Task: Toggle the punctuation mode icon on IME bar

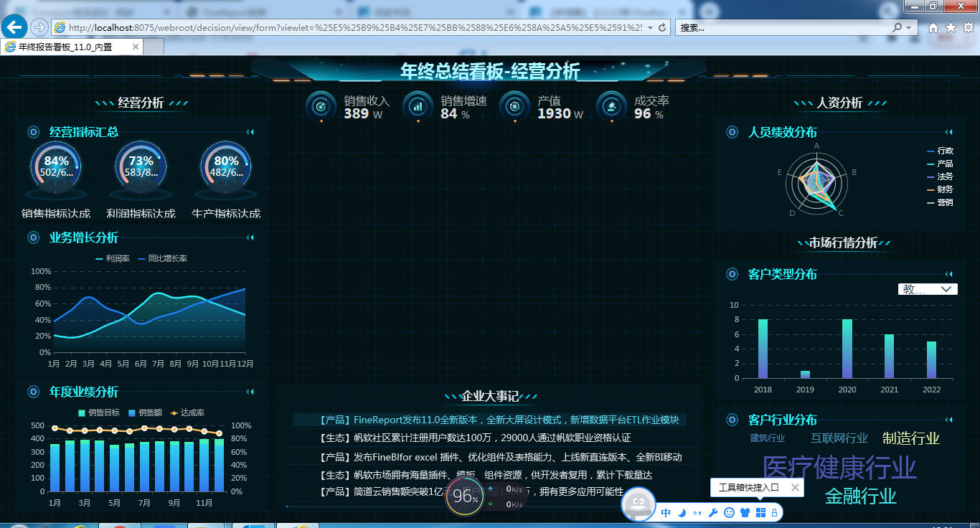Action: [x=697, y=512]
